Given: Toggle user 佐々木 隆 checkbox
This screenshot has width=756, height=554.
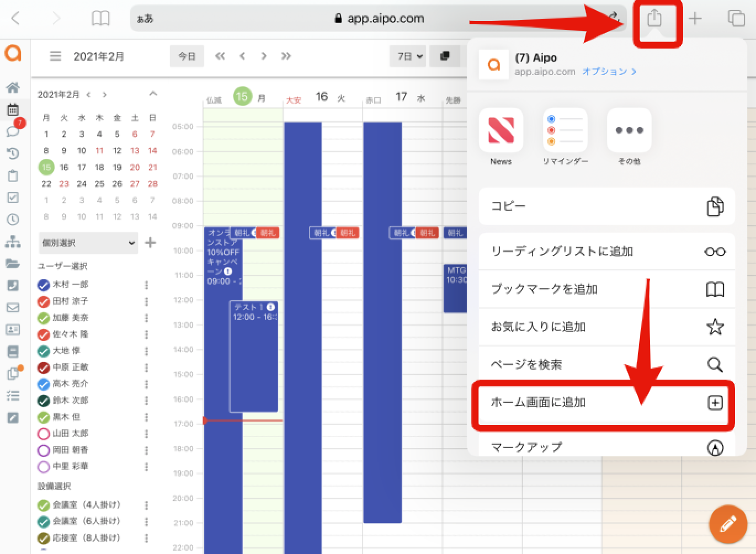Looking at the screenshot, I should (x=44, y=335).
